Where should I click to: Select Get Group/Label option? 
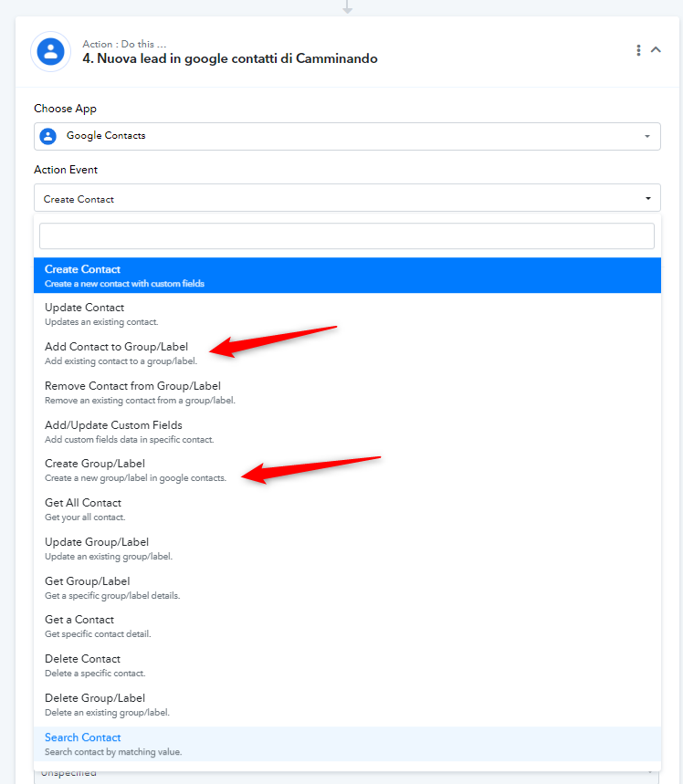347,588
